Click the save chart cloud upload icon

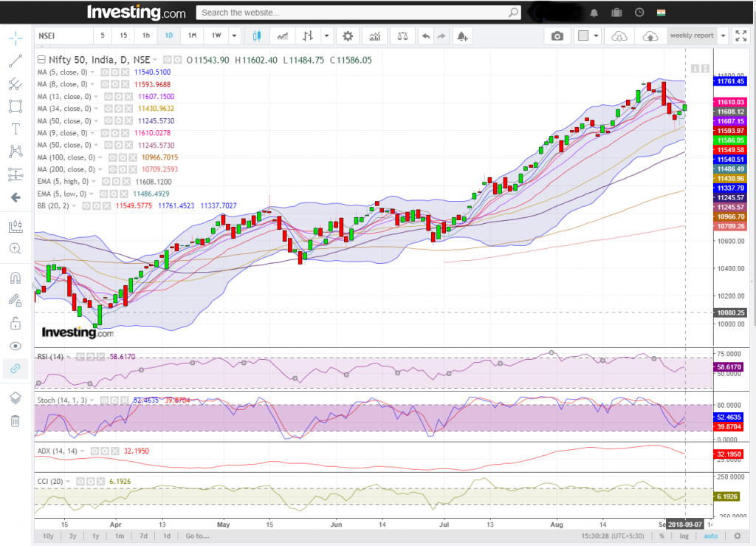coord(650,35)
